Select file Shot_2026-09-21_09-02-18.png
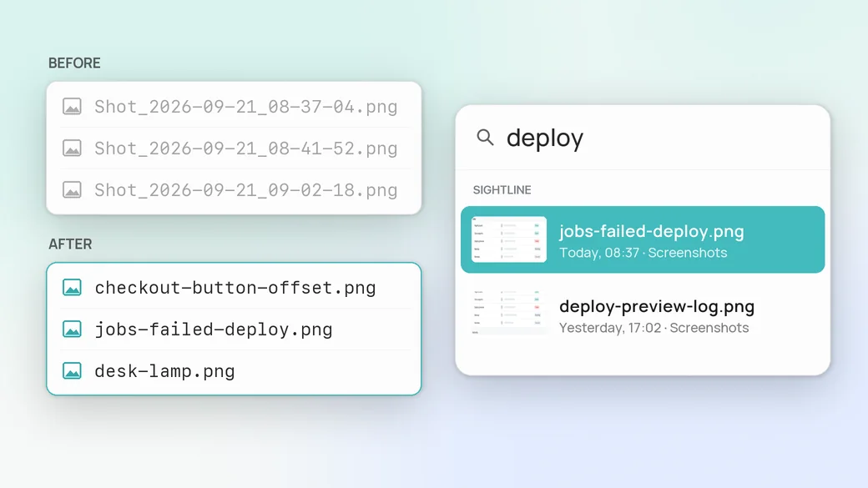868x488 pixels. [245, 190]
